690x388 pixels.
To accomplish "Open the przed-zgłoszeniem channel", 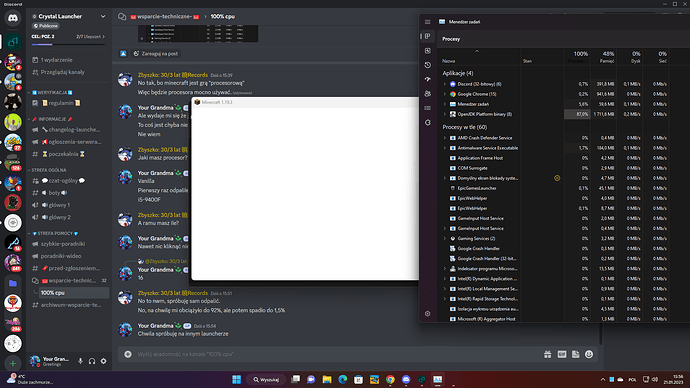I will (70, 268).
